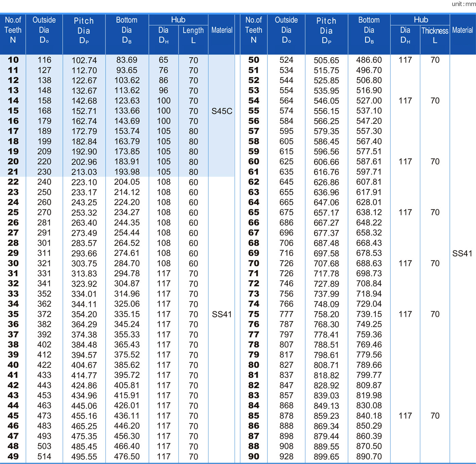Screen dimensions: 476x464
Task: Click pitch diameter 213.03
Action: click(x=84, y=172)
